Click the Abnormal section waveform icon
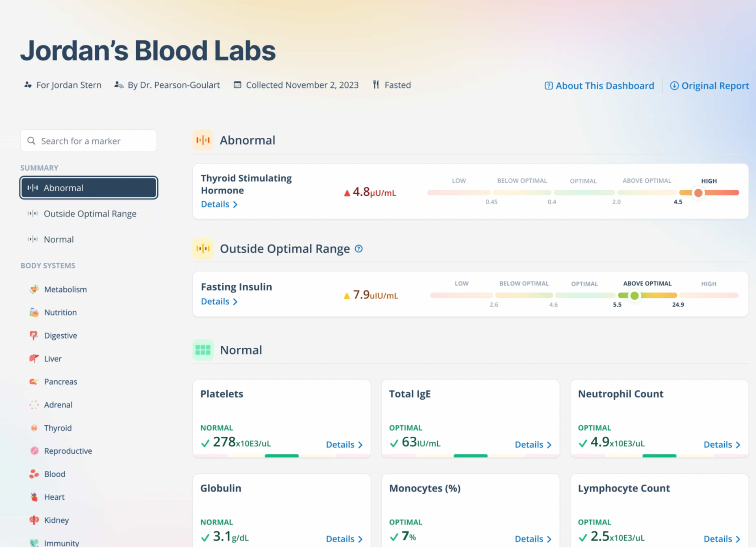The width and height of the screenshot is (756, 550). pyautogui.click(x=203, y=140)
